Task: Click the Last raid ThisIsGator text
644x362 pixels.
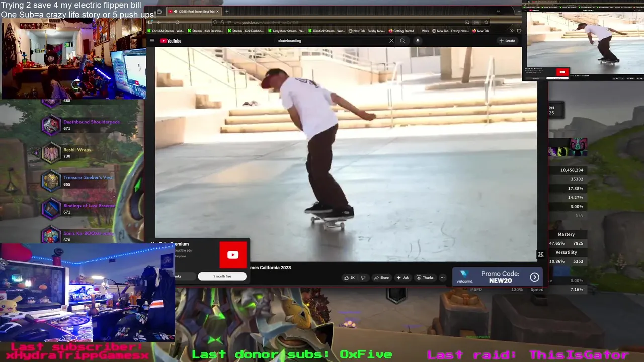Action: (528, 355)
